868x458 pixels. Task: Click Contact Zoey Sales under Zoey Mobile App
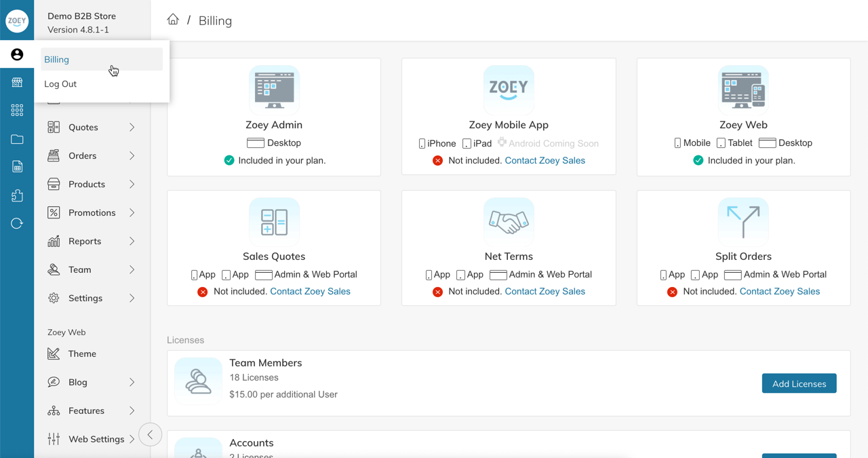click(545, 160)
